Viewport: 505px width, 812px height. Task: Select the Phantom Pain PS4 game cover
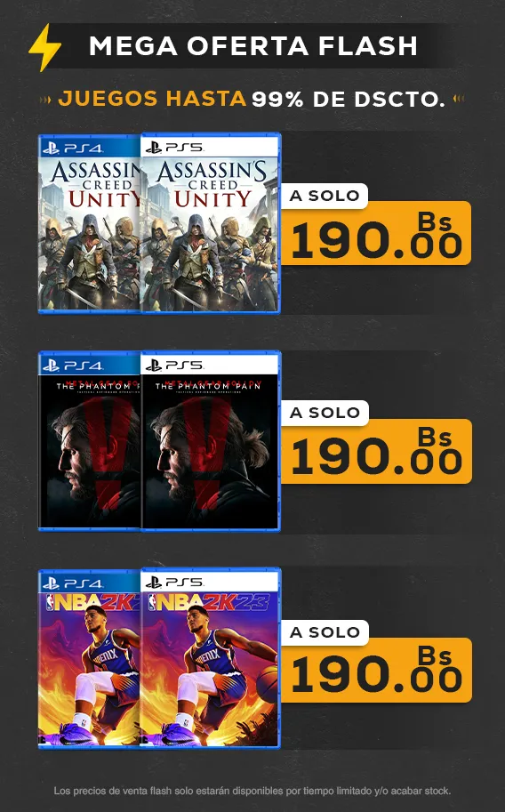point(89,441)
